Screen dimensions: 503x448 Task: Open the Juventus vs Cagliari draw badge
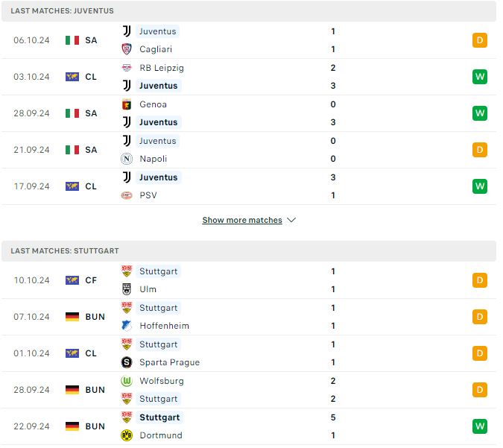coord(481,40)
